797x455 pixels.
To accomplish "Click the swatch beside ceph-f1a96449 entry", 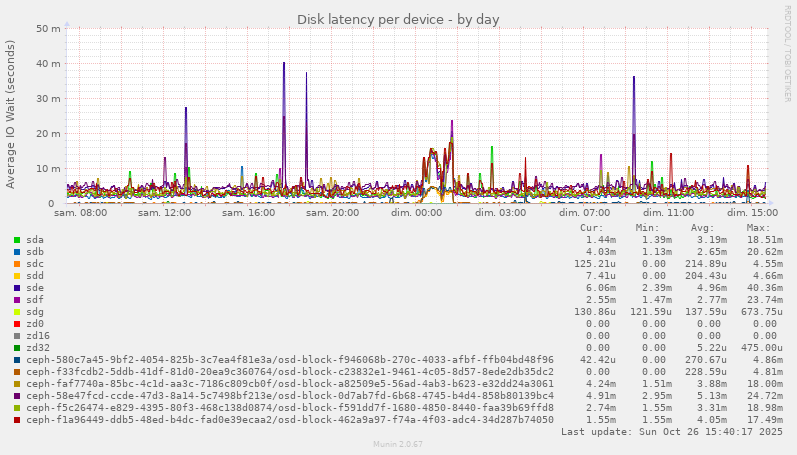I will point(17,420).
